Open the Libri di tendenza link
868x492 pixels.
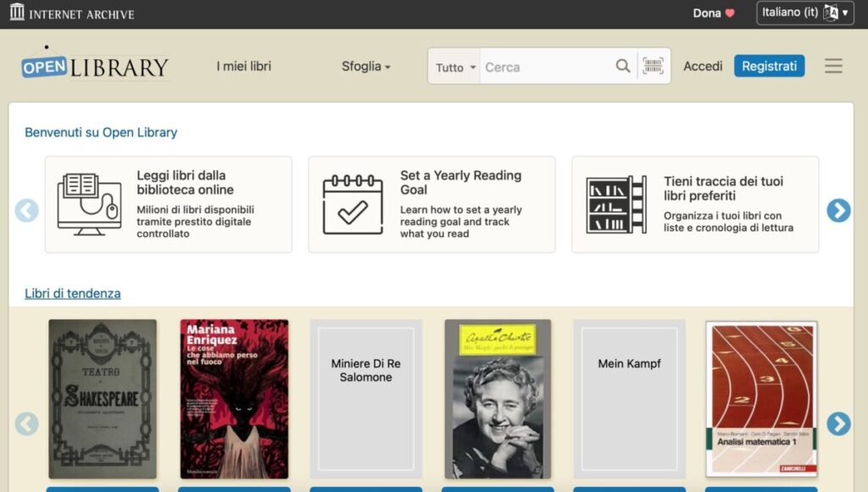click(73, 294)
